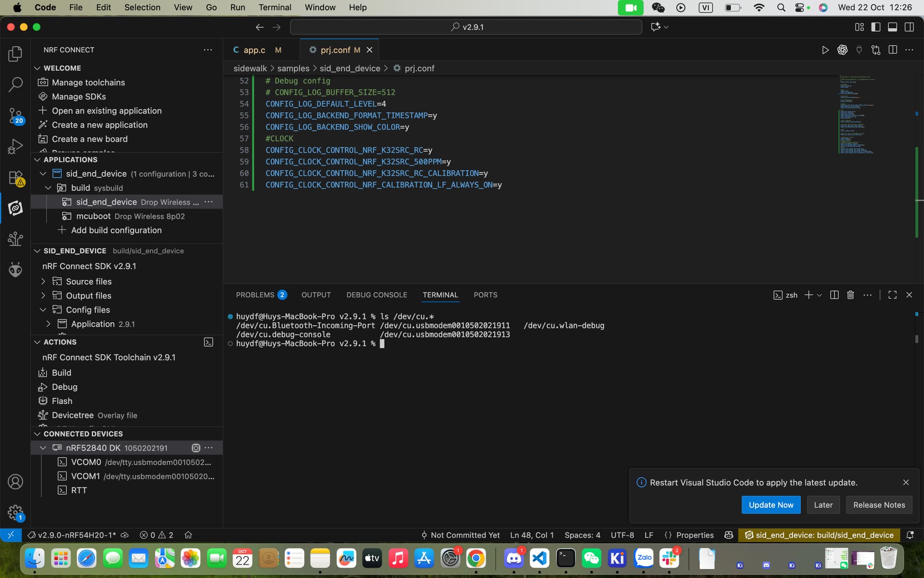The height and width of the screenshot is (578, 924).
Task: Click the Update Now button
Action: pyautogui.click(x=770, y=505)
